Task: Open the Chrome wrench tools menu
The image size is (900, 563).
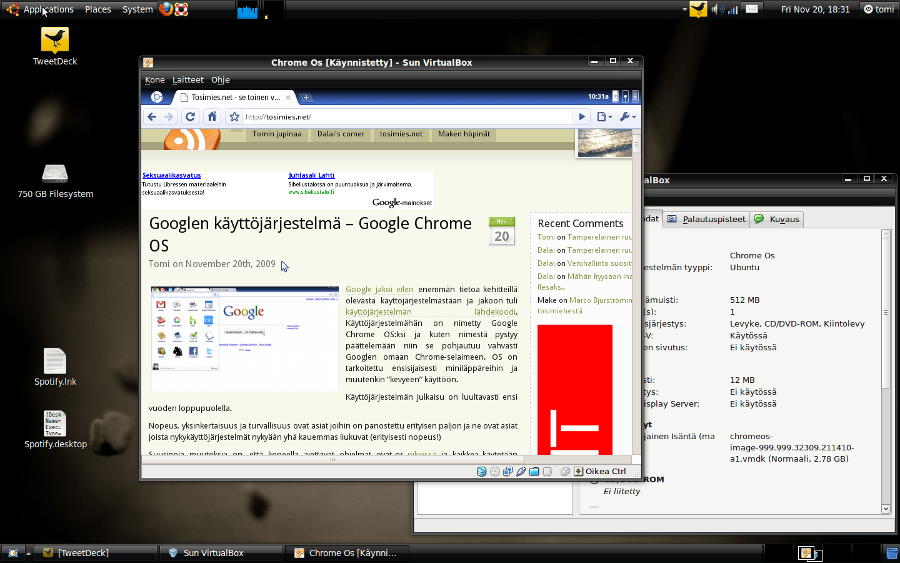Action: tap(627, 117)
